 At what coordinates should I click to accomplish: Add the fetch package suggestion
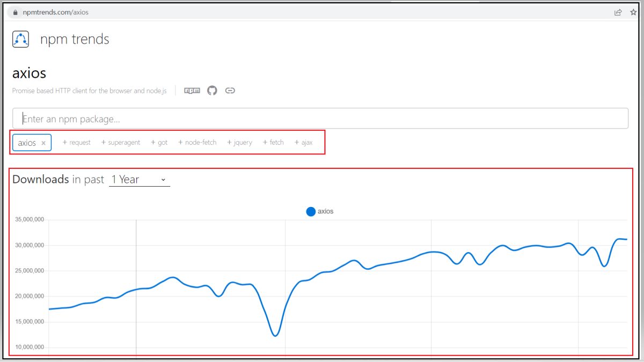273,143
